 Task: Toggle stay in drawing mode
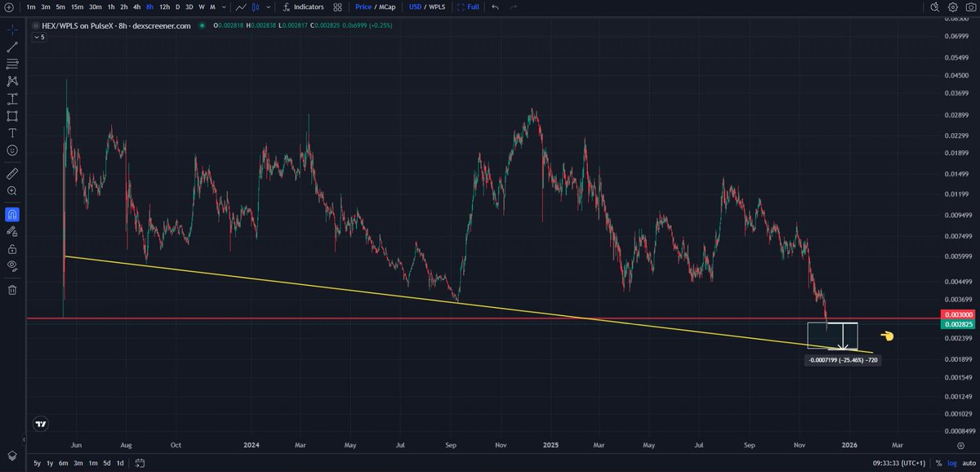[x=12, y=231]
